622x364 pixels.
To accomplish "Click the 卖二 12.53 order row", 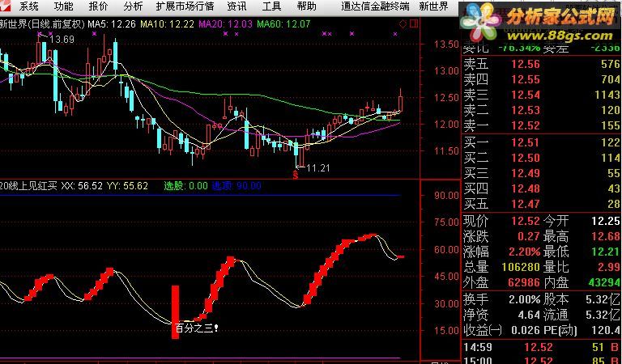I will 542,110.
